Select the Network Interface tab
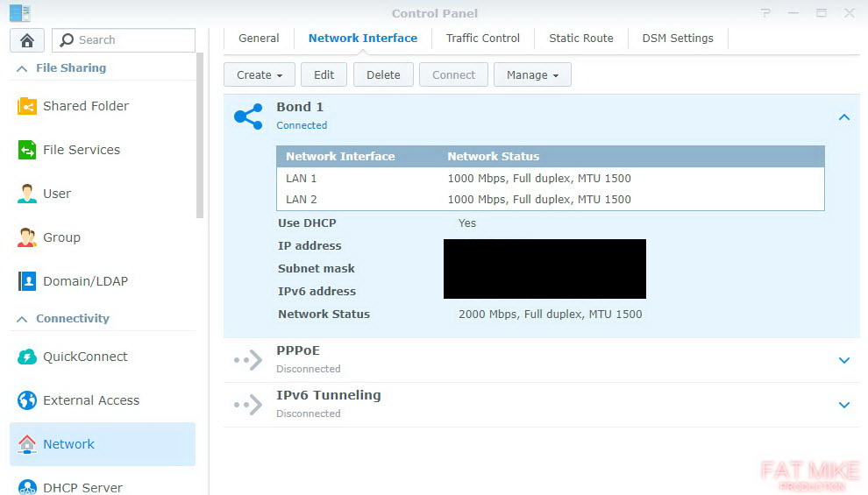This screenshot has height=495, width=868. (x=363, y=39)
